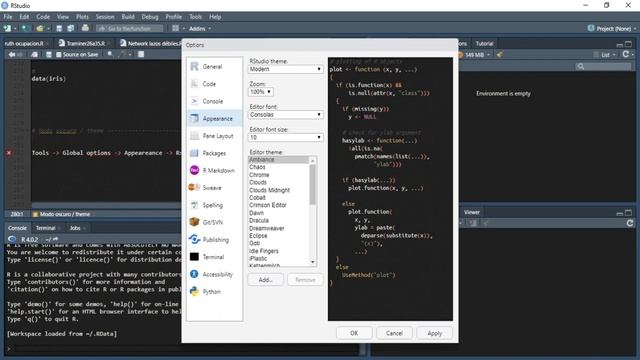Select the Appearance options category

tap(214, 118)
